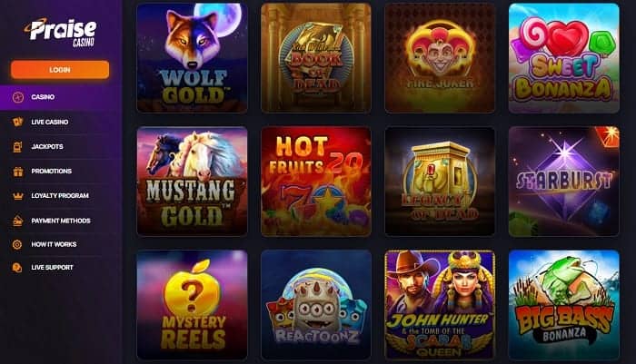Select the Starburst game thumbnail
The height and width of the screenshot is (364, 636).
click(564, 182)
